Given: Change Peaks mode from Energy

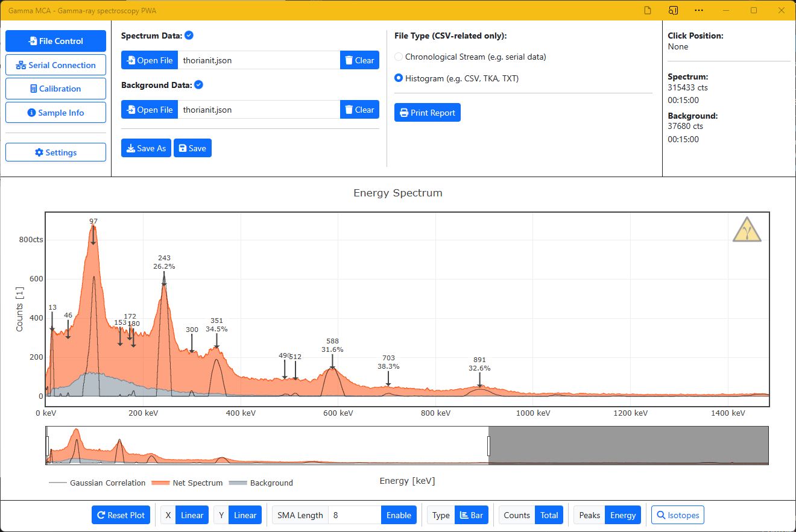Looking at the screenshot, I should click(622, 515).
